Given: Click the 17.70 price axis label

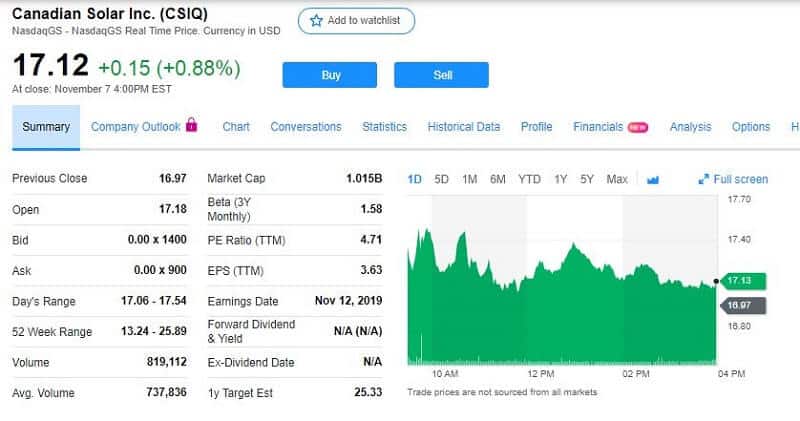Looking at the screenshot, I should [x=739, y=200].
